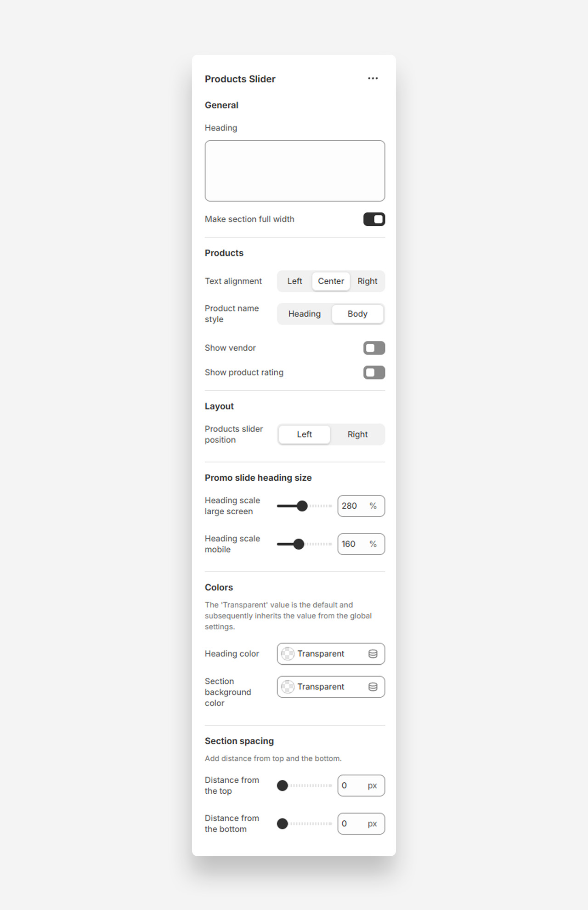
Task: Disable Make section full width toggle
Action: coord(374,219)
